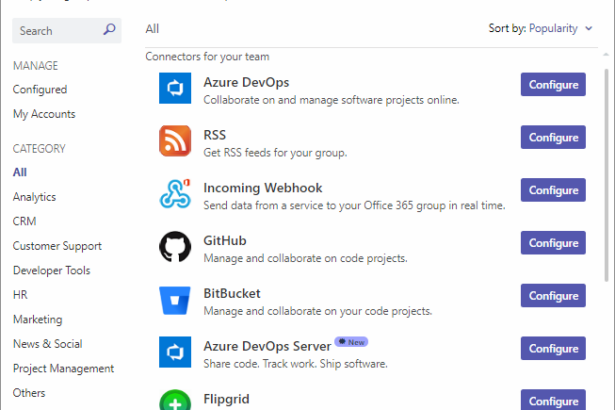Click the orange RSS feed icon
Viewport: 615px width, 410px height.
[175, 141]
